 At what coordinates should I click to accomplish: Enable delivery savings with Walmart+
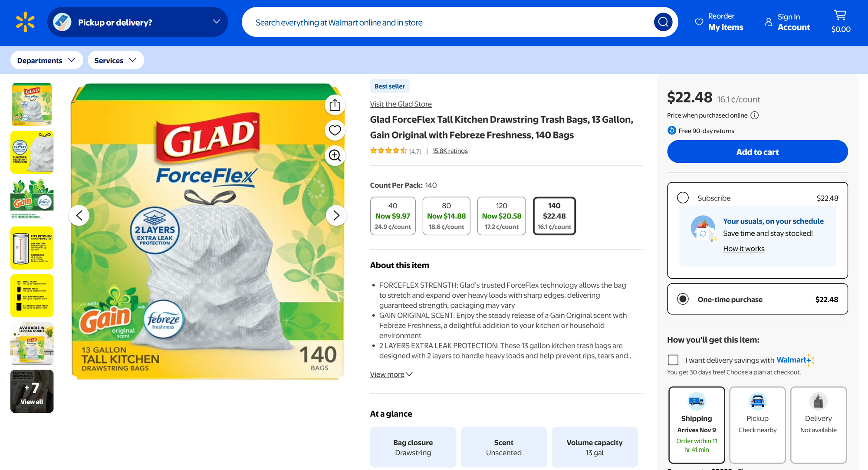point(673,360)
